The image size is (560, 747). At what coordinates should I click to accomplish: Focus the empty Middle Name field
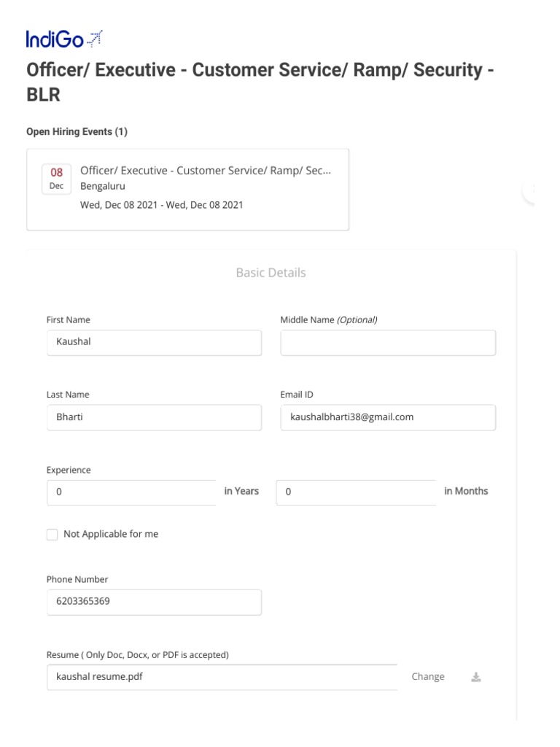[388, 343]
